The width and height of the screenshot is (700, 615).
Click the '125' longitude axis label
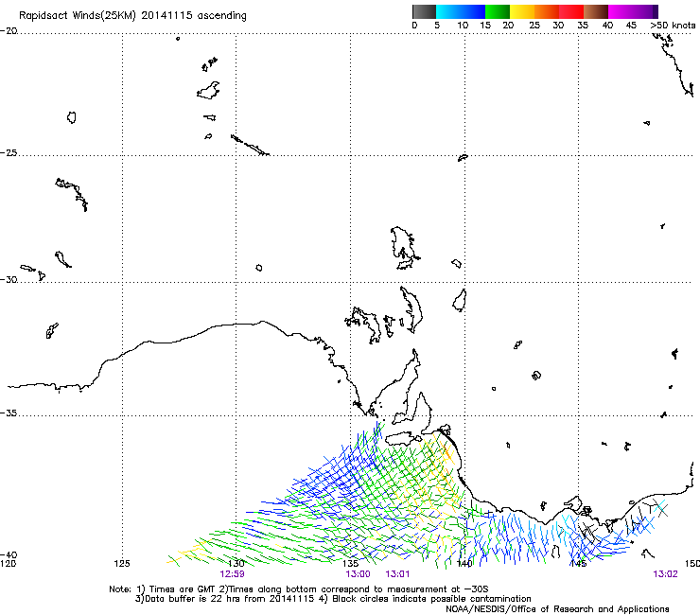pyautogui.click(x=122, y=563)
